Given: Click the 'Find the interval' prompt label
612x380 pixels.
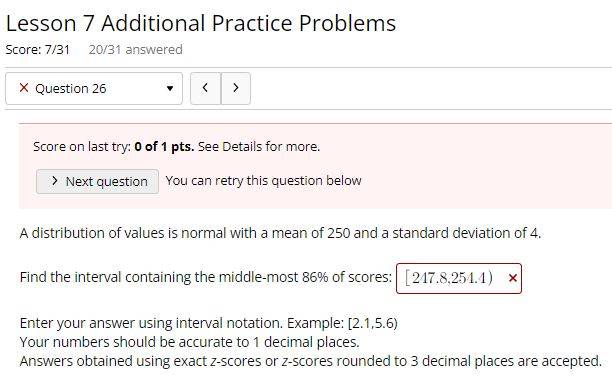Looking at the screenshot, I should [x=205, y=277].
